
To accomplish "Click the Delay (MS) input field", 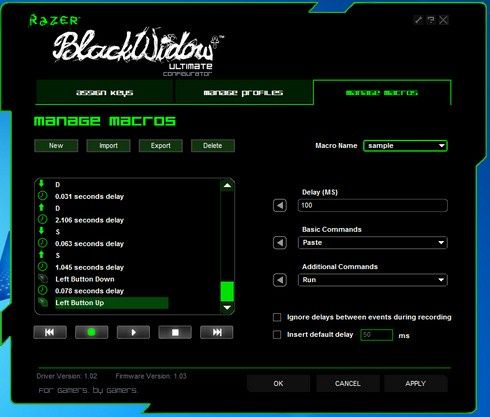I will click(x=373, y=205).
